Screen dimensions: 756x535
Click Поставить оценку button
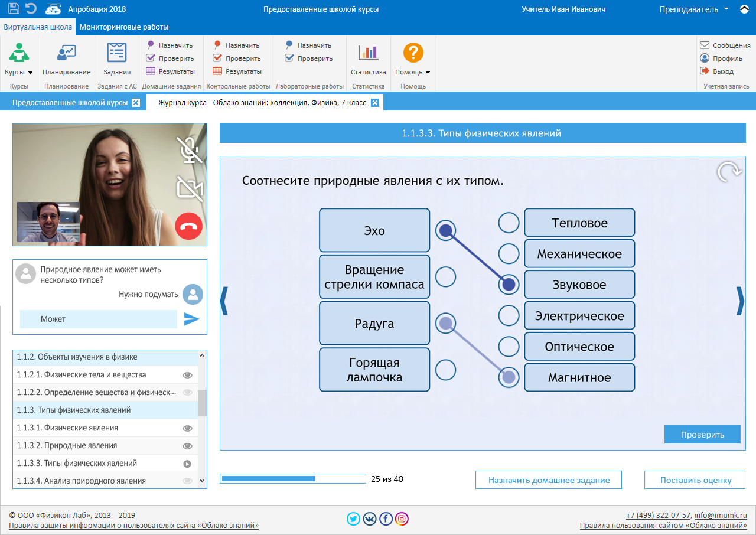pos(696,480)
